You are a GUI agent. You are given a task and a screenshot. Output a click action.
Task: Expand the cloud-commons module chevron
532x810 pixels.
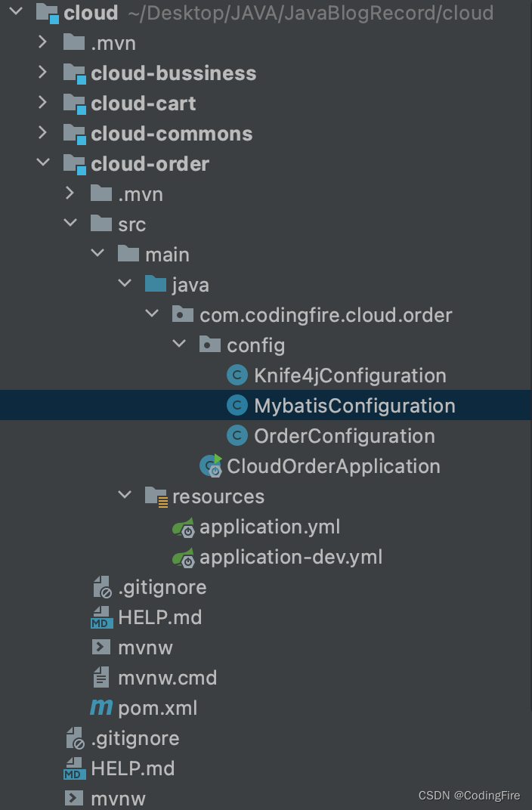click(x=43, y=133)
